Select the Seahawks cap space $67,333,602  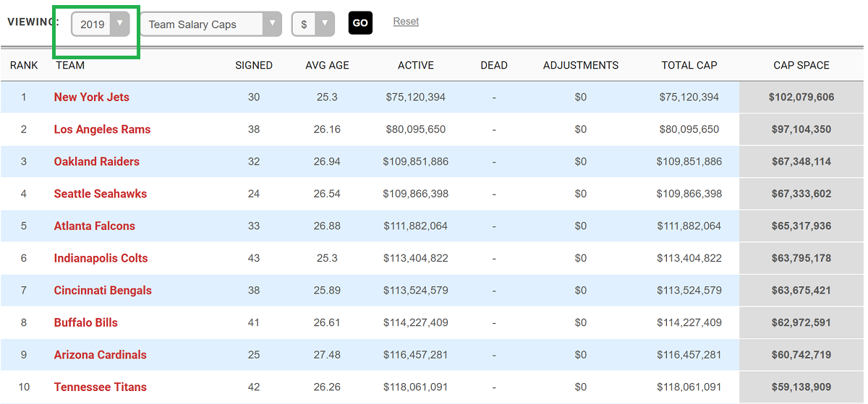coord(801,194)
